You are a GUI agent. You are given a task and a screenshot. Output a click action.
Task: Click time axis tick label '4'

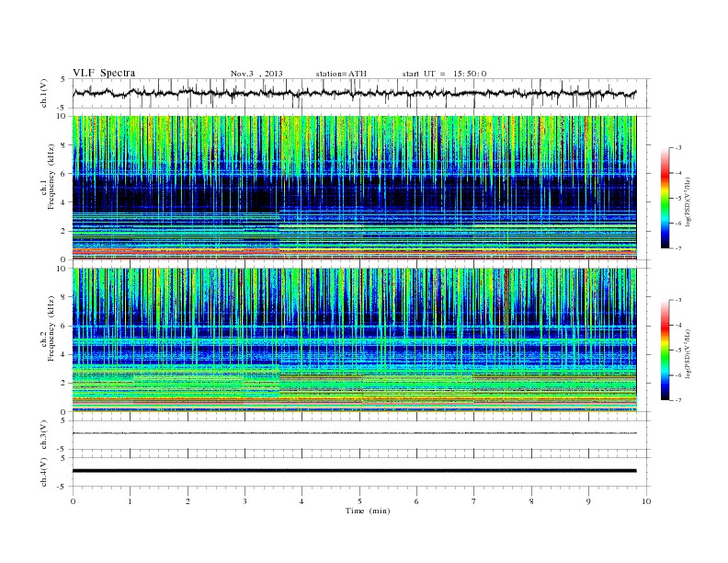point(301,501)
